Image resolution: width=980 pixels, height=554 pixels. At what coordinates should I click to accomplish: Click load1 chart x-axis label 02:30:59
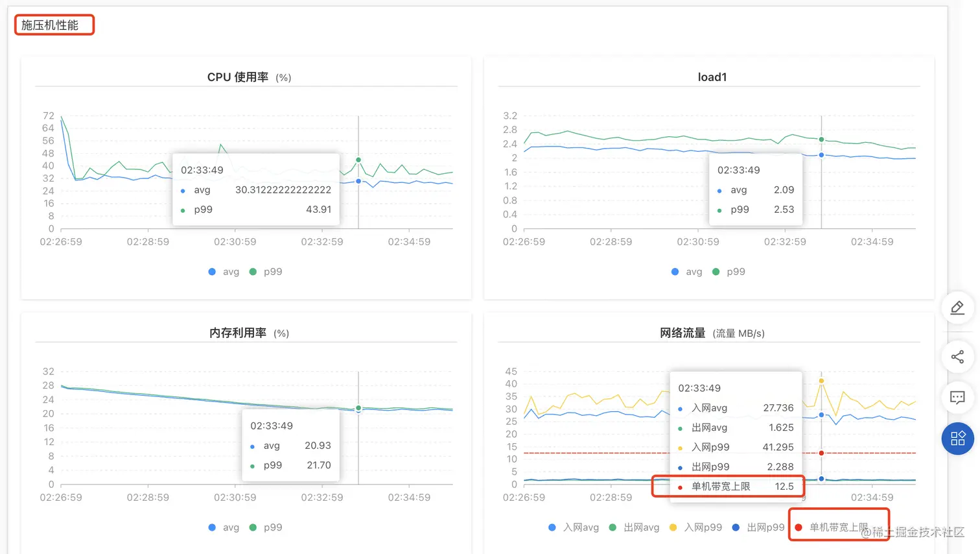click(698, 242)
